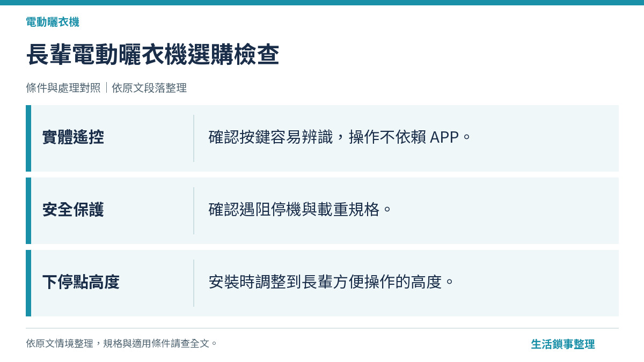This screenshot has width=644, height=362.
Task: Click the 依原文段落整理 subtitle text
Action: [x=149, y=88]
